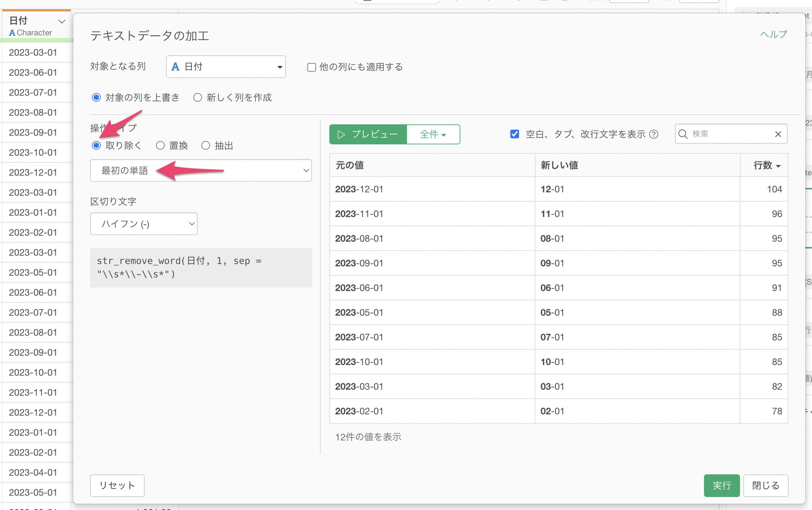This screenshot has width=812, height=510.
Task: Select preview cell 2023-12-01
Action: click(x=432, y=189)
